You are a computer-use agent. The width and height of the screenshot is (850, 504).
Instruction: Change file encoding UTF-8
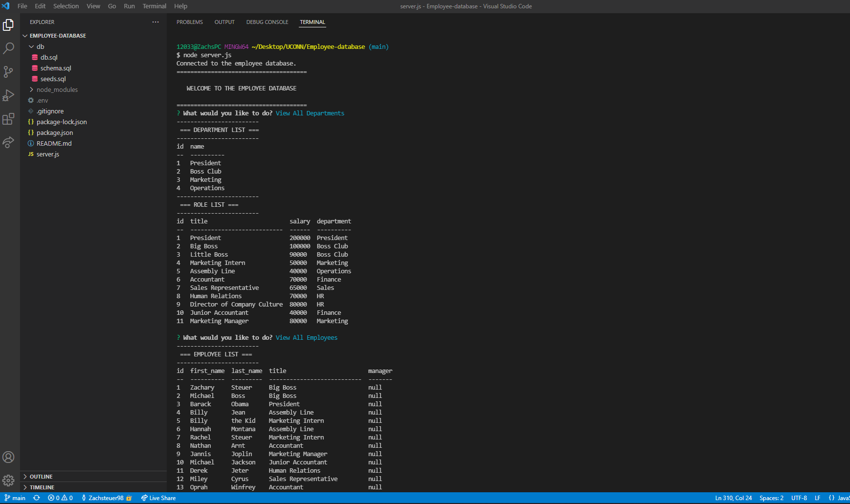tap(799, 498)
